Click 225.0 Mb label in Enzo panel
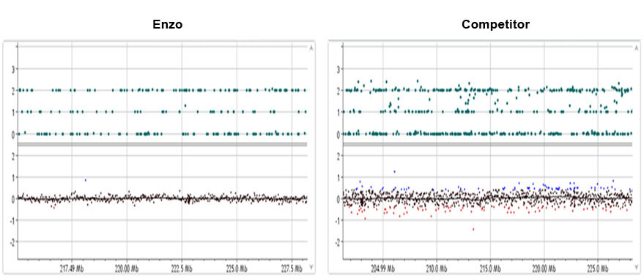Screen dimensions: 644x278 [x=237, y=269]
